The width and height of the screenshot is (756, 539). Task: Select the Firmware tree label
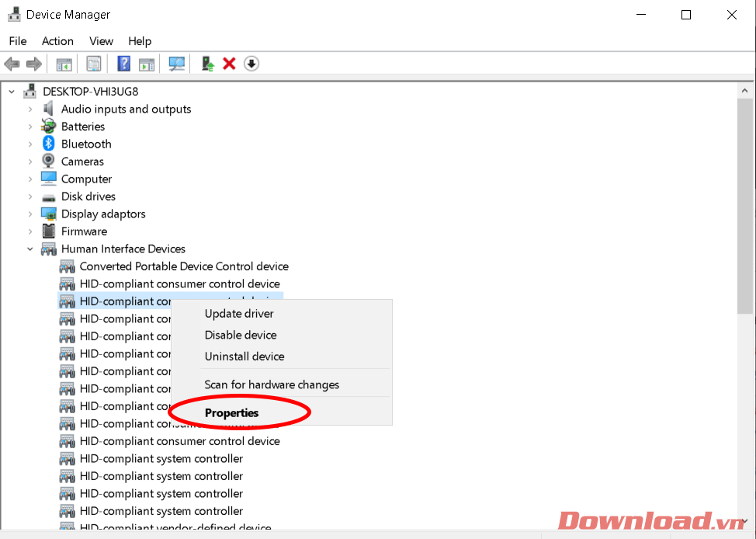tap(84, 231)
